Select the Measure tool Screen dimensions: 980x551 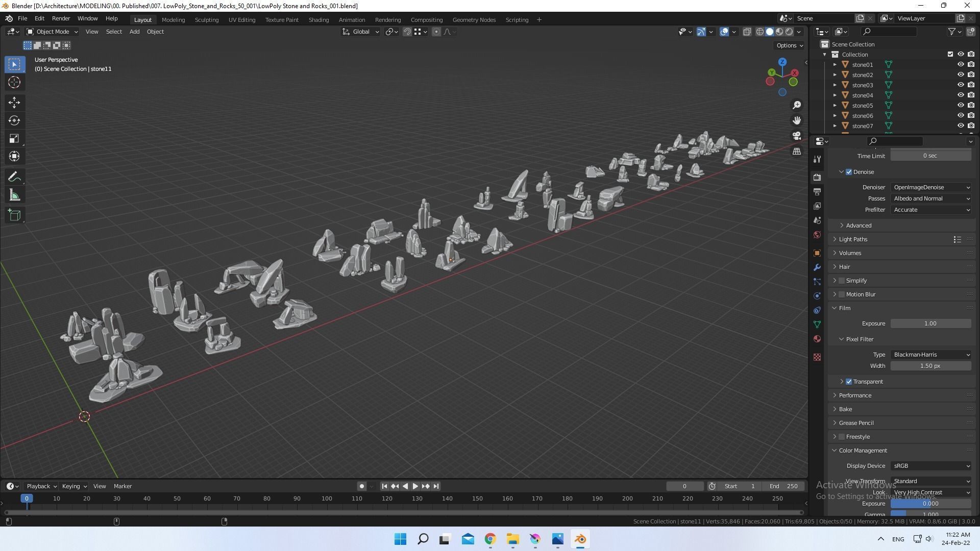[14, 196]
